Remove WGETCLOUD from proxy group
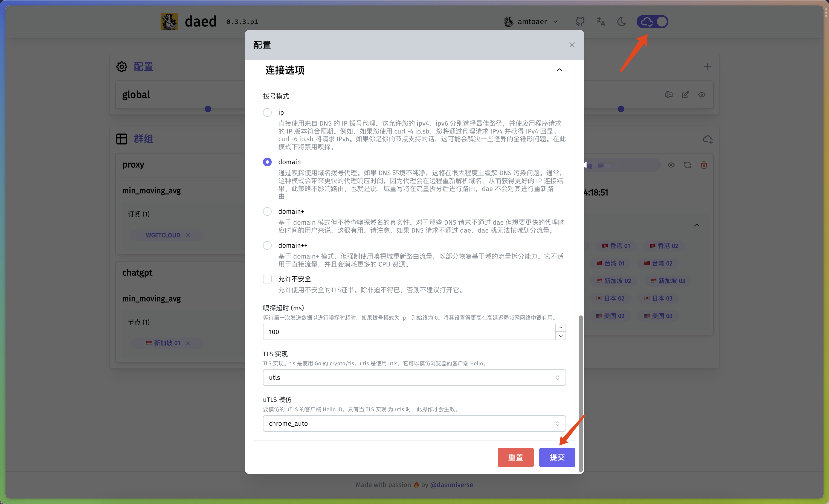 coord(188,236)
